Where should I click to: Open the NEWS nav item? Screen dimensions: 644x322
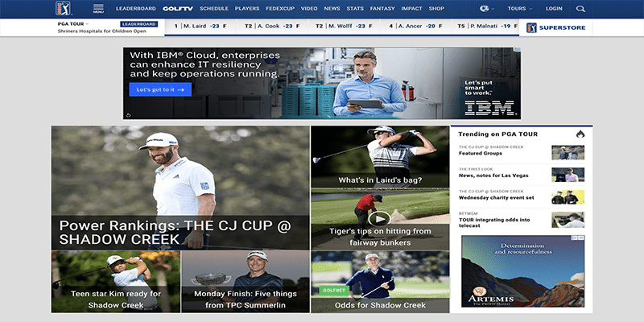pyautogui.click(x=332, y=9)
